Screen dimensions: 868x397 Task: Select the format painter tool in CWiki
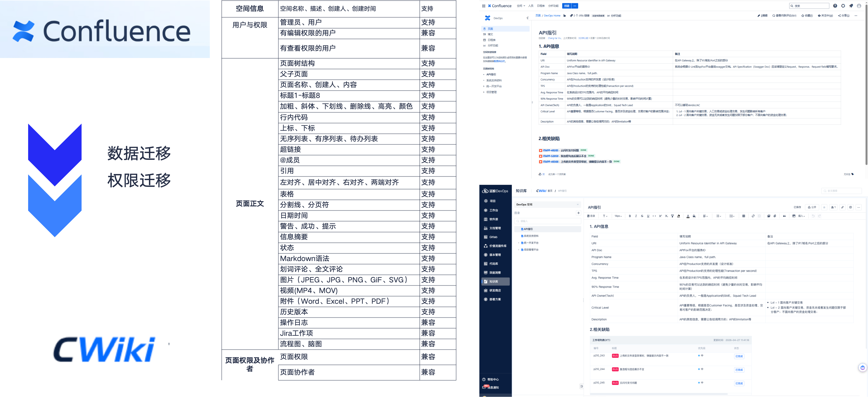click(672, 216)
